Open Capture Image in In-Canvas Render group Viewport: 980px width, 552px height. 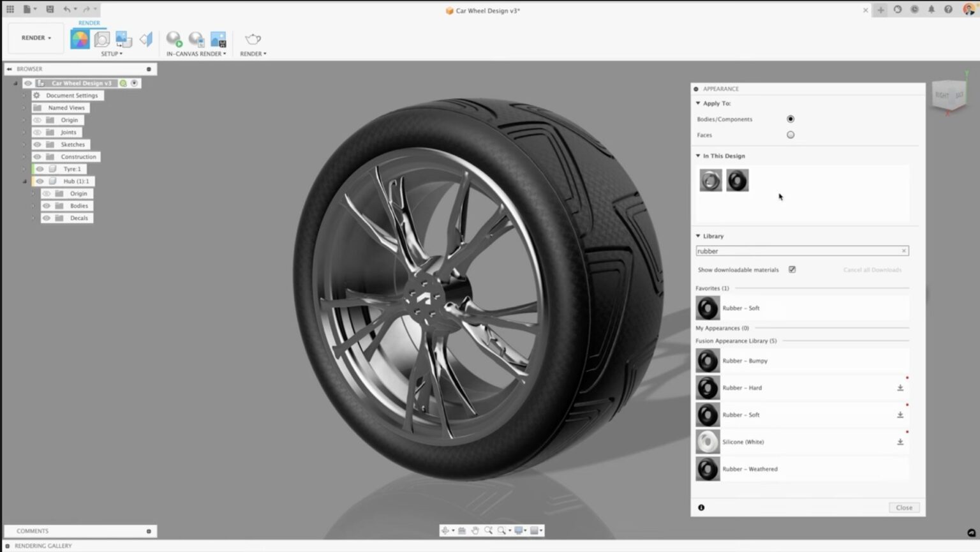[219, 40]
